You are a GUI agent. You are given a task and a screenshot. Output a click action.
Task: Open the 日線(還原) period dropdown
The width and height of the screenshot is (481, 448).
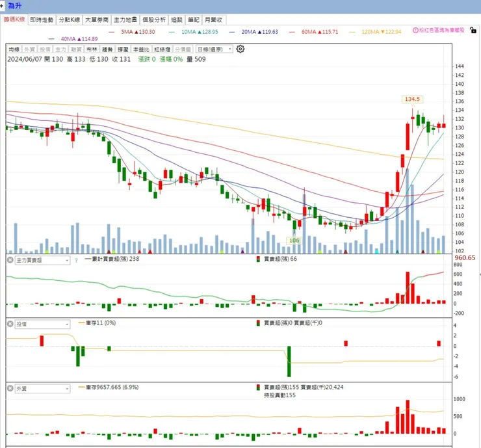tap(214, 49)
